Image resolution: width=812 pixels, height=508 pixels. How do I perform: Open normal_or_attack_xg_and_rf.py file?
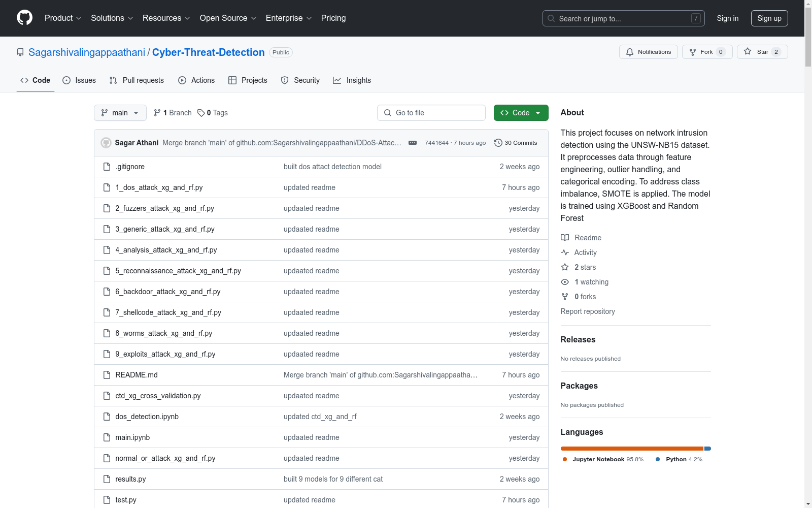click(x=165, y=458)
